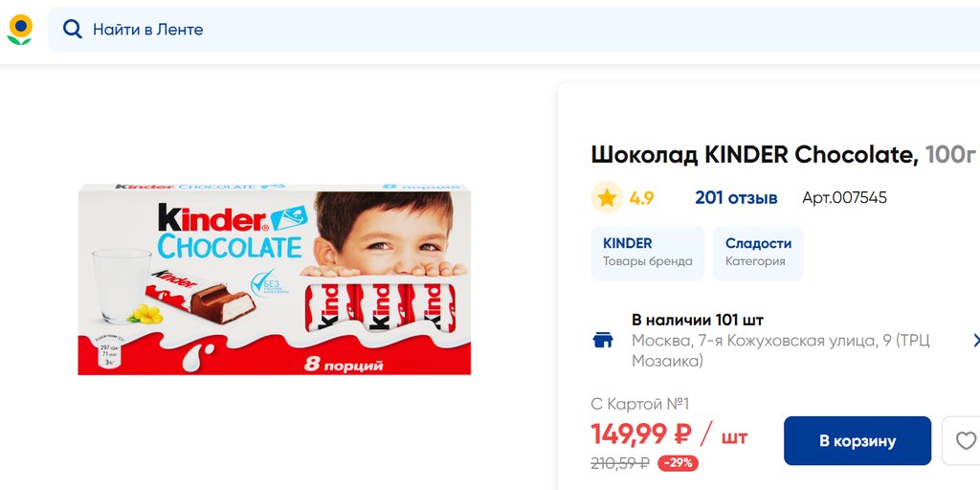
Task: Click the 149,99 ₽ card price
Action: tap(640, 434)
